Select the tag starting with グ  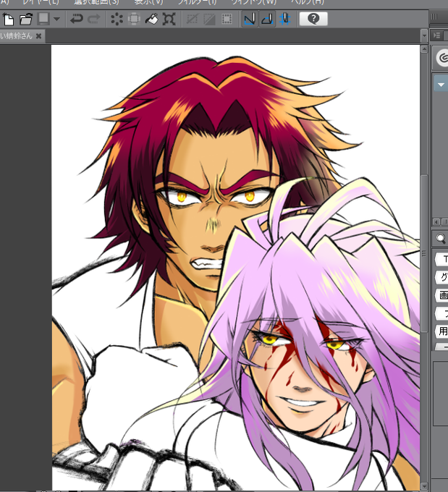point(443,277)
